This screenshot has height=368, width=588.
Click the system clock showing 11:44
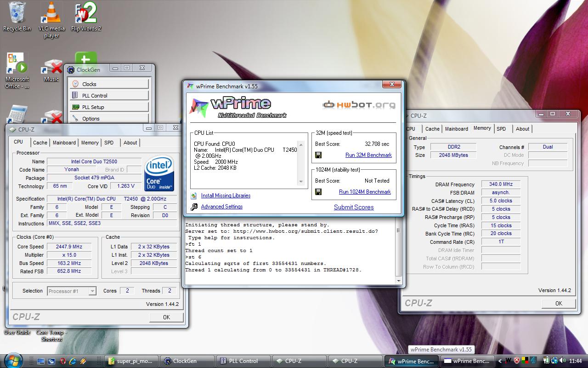[x=575, y=361]
